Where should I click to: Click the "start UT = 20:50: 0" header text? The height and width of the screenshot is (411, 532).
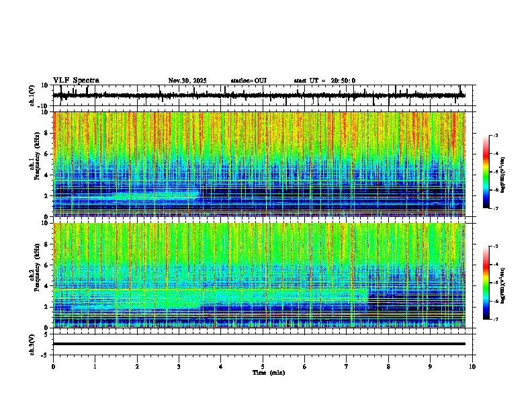coord(324,81)
